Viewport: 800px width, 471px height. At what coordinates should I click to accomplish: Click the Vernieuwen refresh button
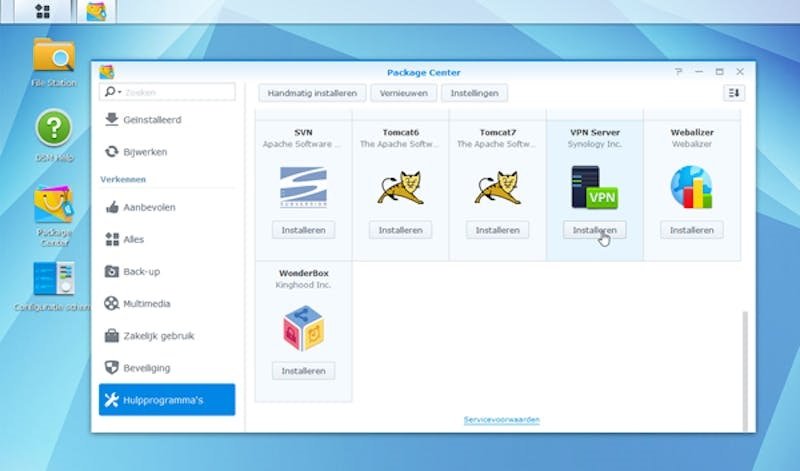pyautogui.click(x=404, y=93)
